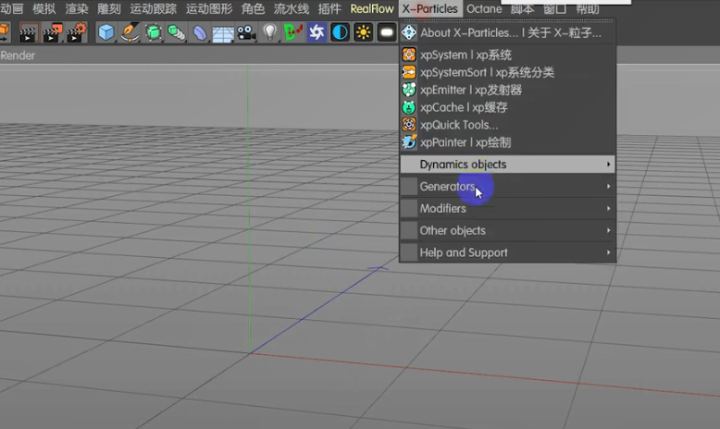The height and width of the screenshot is (429, 720).
Task: Expand the Modifiers submenu
Action: pos(507,209)
